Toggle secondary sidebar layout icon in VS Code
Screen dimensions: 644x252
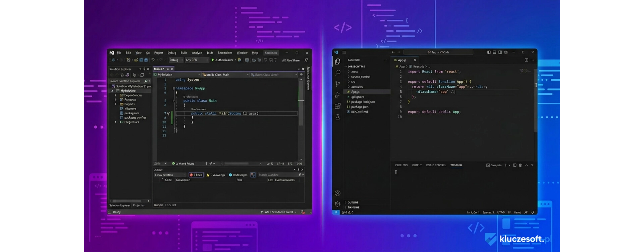tap(500, 52)
